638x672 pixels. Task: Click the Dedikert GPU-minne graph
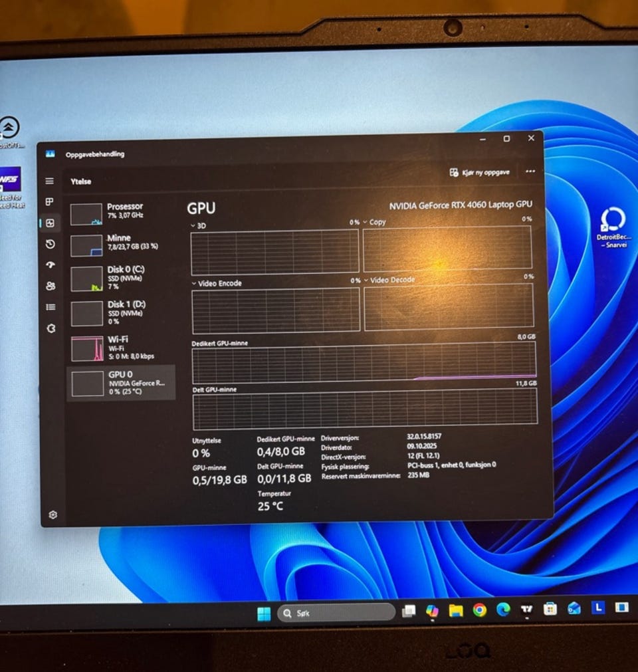point(364,362)
